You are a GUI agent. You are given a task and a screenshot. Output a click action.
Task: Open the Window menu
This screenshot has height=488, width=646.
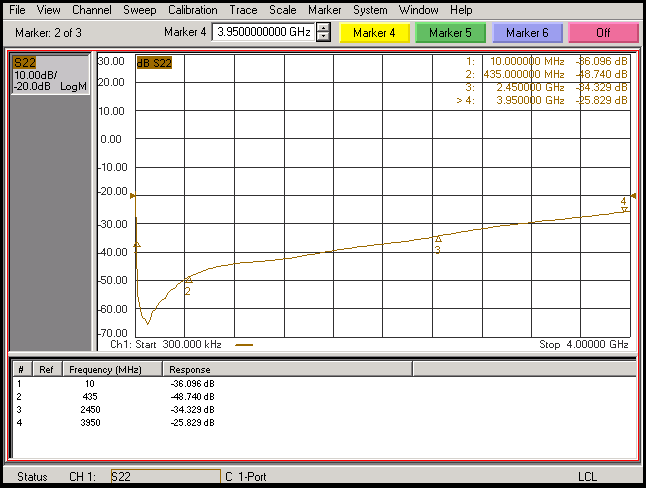pos(418,9)
